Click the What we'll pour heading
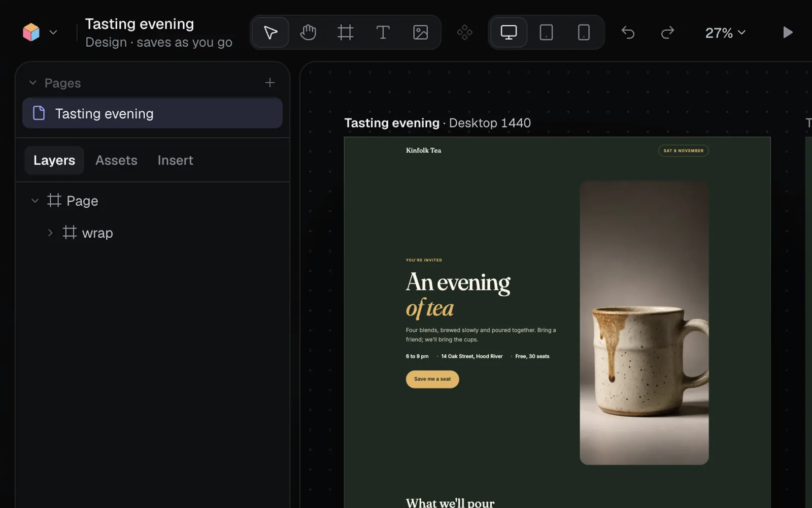The width and height of the screenshot is (812, 508). tap(450, 503)
